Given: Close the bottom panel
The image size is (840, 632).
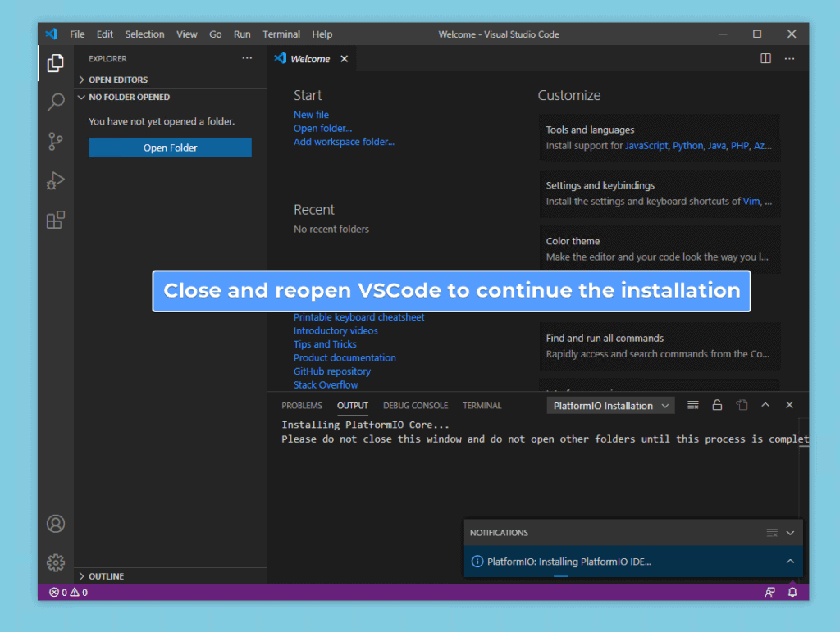Looking at the screenshot, I should 789,405.
